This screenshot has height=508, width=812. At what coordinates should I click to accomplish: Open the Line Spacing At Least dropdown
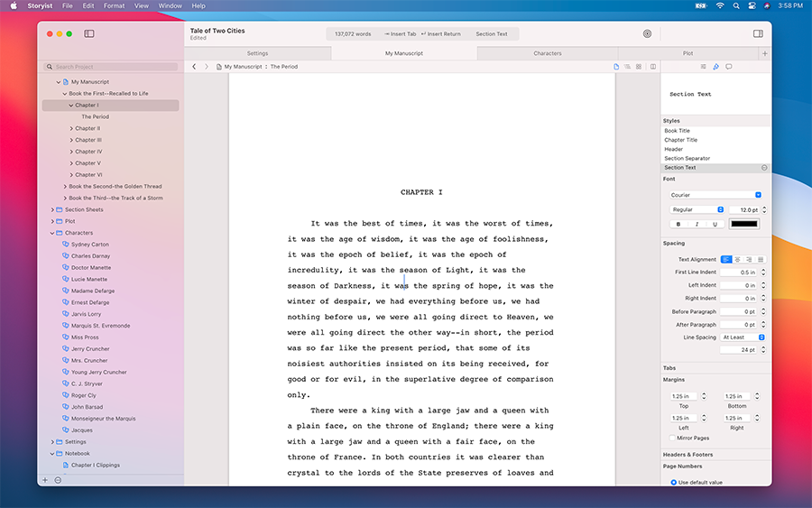[743, 337]
